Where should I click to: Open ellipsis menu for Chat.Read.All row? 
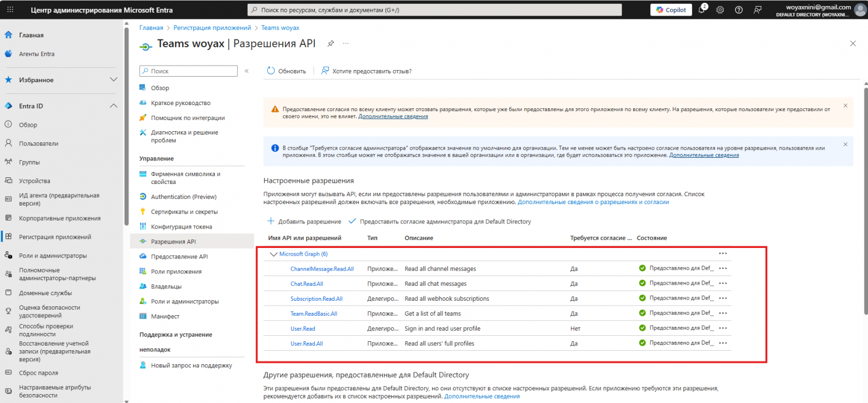tap(723, 283)
